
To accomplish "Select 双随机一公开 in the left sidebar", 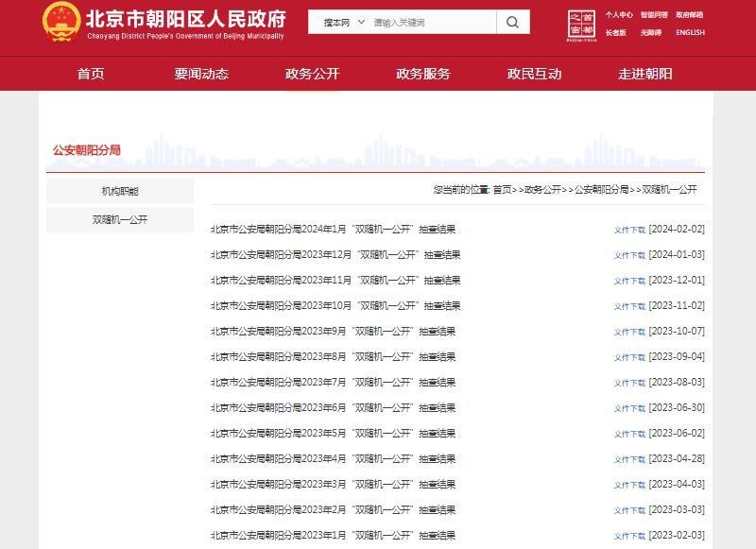I will (120, 219).
